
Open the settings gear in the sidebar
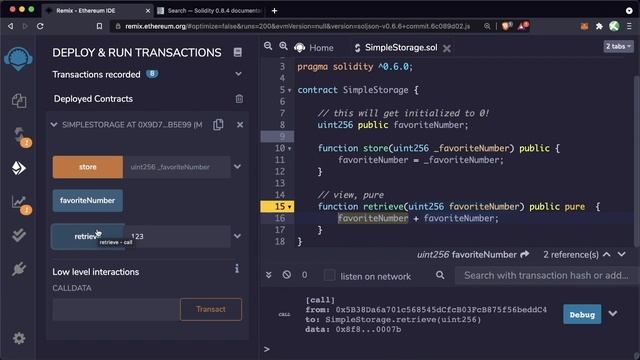[x=19, y=338]
